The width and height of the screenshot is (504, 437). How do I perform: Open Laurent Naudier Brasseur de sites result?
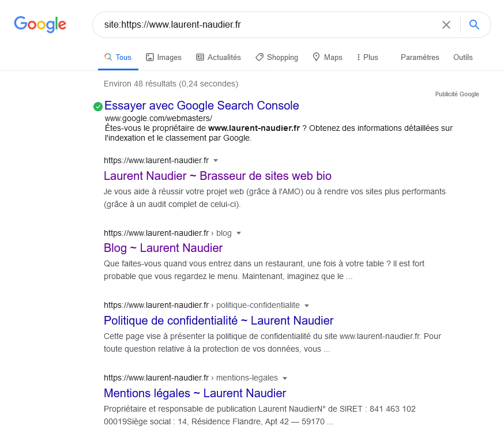(x=217, y=176)
